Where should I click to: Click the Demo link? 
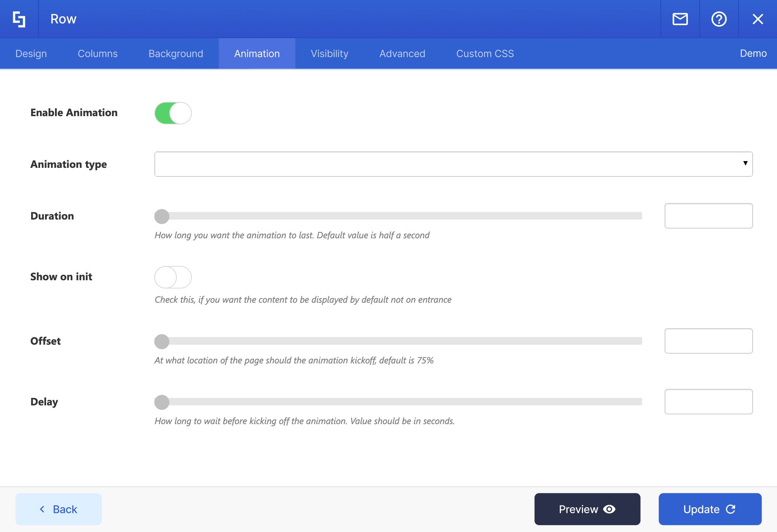753,53
